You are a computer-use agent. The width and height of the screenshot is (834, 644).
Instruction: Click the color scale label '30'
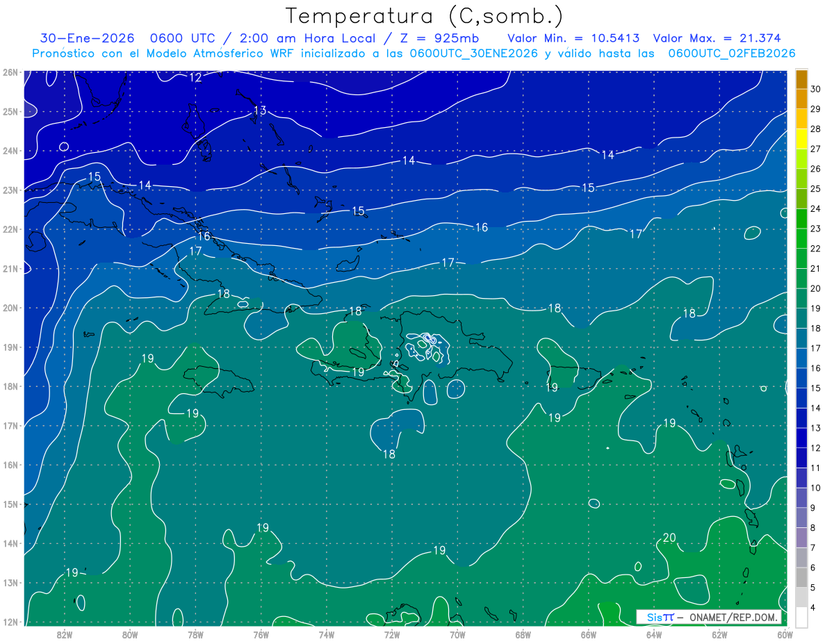816,90
